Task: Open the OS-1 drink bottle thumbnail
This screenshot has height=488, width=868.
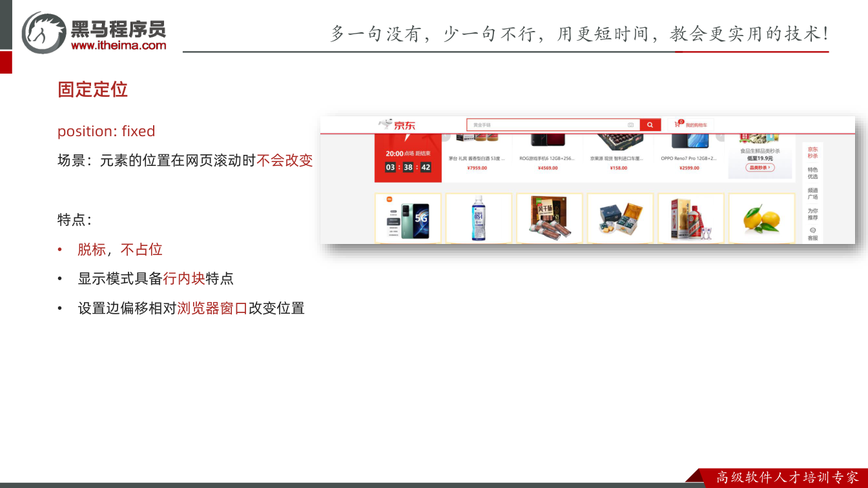Action: (x=479, y=218)
